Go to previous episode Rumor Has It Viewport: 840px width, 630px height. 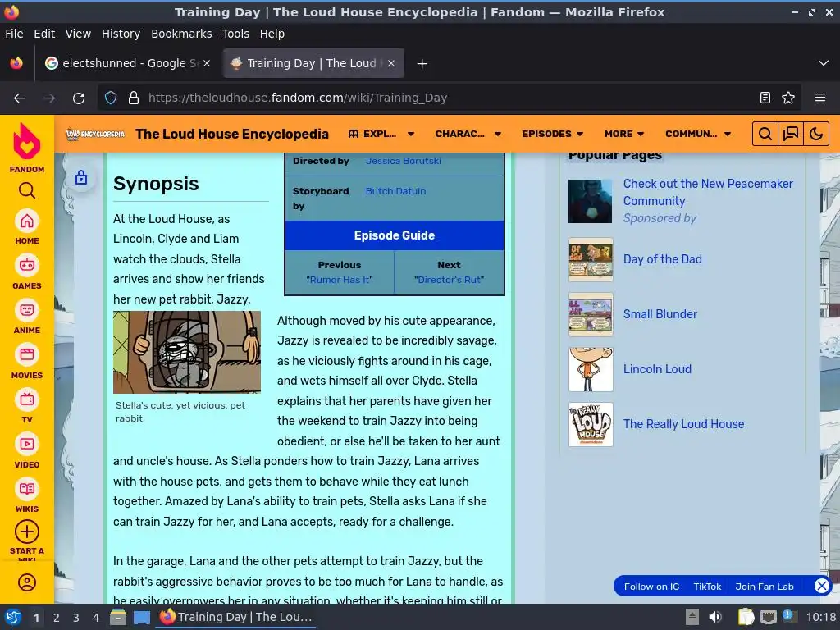coord(339,280)
